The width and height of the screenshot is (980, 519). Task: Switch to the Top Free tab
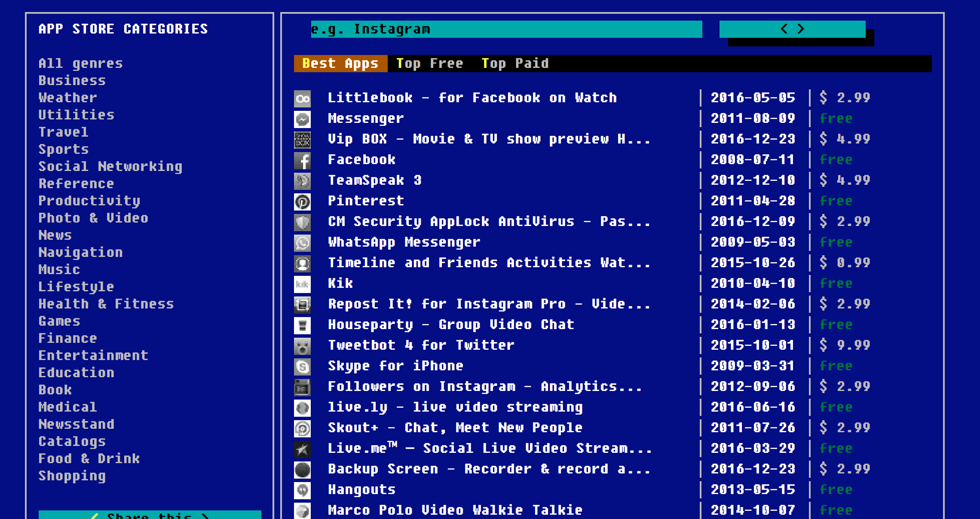429,64
